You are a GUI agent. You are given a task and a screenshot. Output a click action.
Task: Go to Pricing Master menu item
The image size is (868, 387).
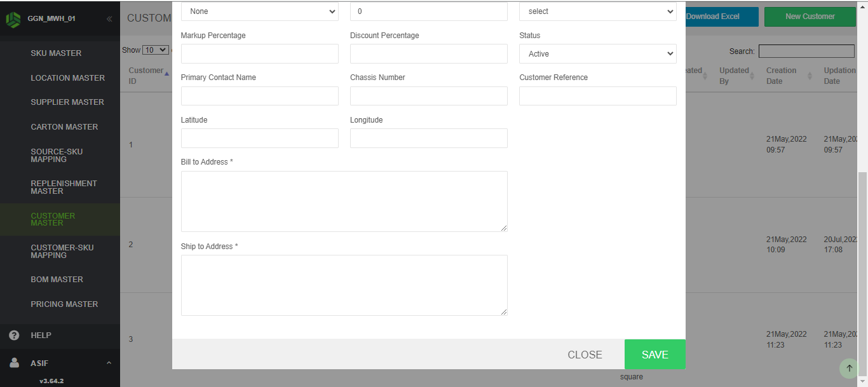click(64, 304)
